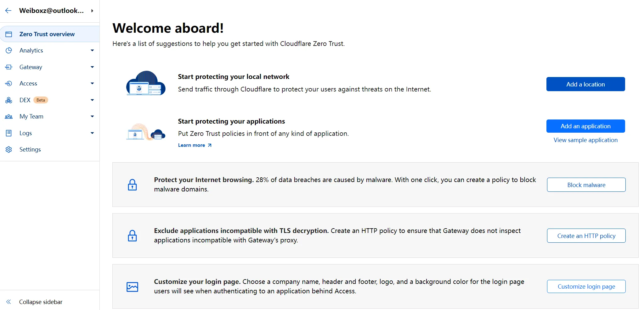This screenshot has width=644, height=310.
Task: Click the 'Start protecting your applications' heading
Action: [231, 121]
